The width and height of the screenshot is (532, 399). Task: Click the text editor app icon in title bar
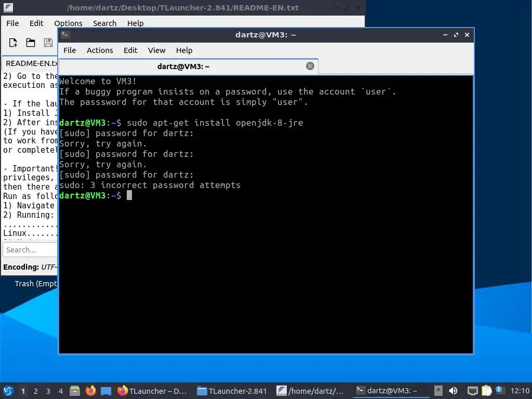click(8, 7)
